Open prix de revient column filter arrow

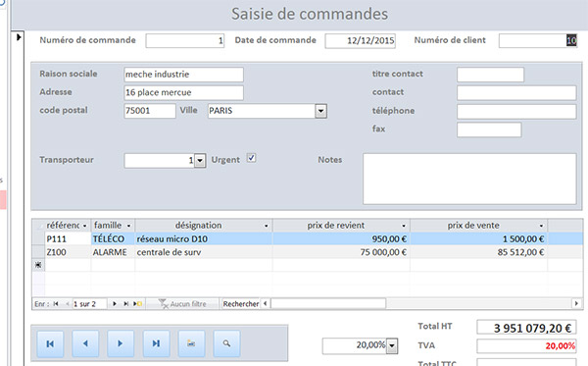[x=404, y=226]
